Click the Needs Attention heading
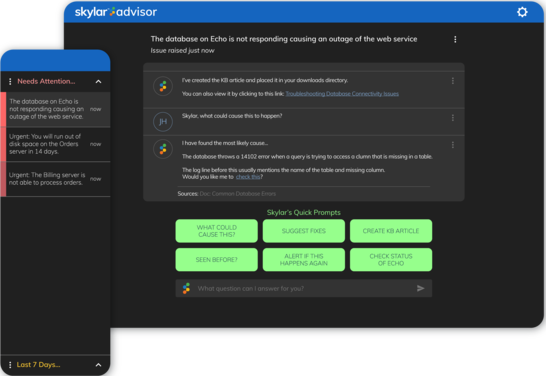 click(x=46, y=81)
